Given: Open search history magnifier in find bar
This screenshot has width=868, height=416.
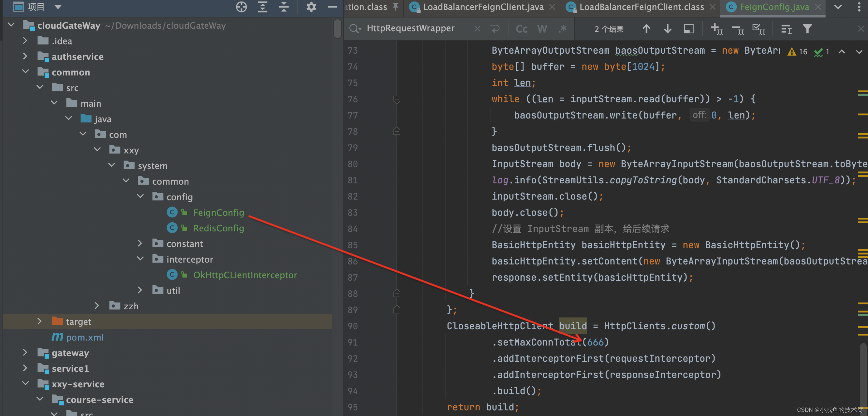Looking at the screenshot, I should (x=355, y=29).
